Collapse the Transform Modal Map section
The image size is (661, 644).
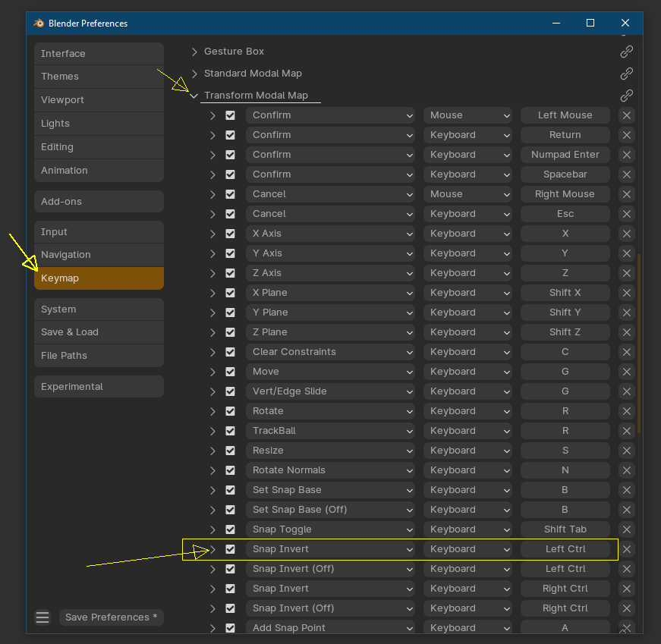click(x=194, y=96)
